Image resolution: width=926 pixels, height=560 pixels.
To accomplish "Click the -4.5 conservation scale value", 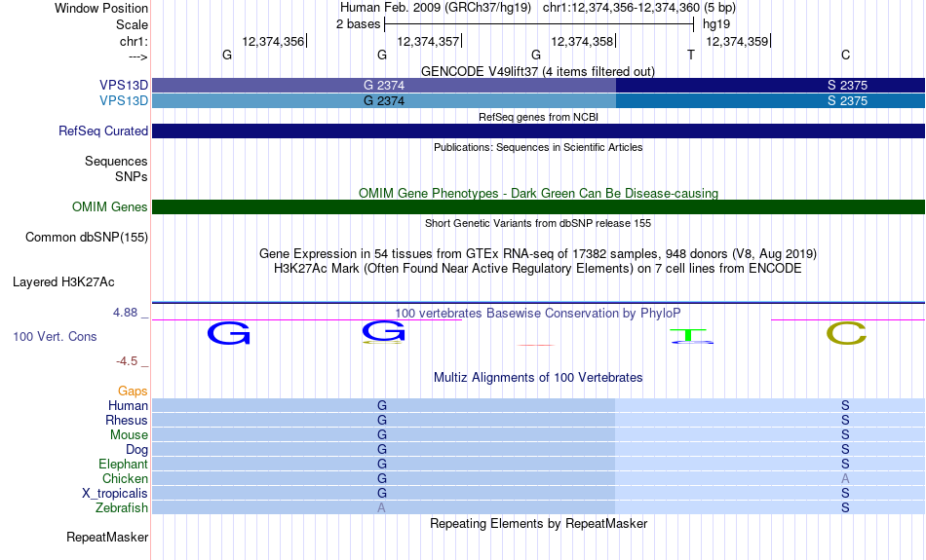I will point(127,360).
